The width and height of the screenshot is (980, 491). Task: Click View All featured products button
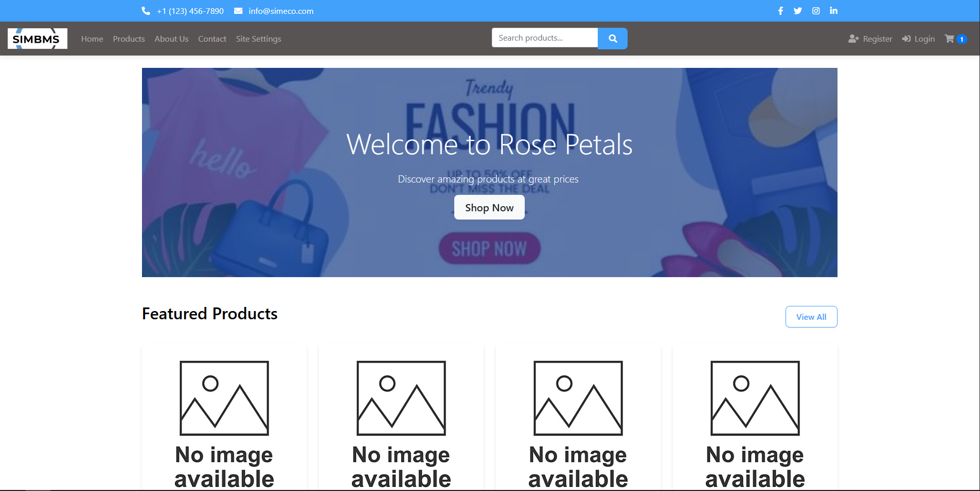tap(811, 317)
